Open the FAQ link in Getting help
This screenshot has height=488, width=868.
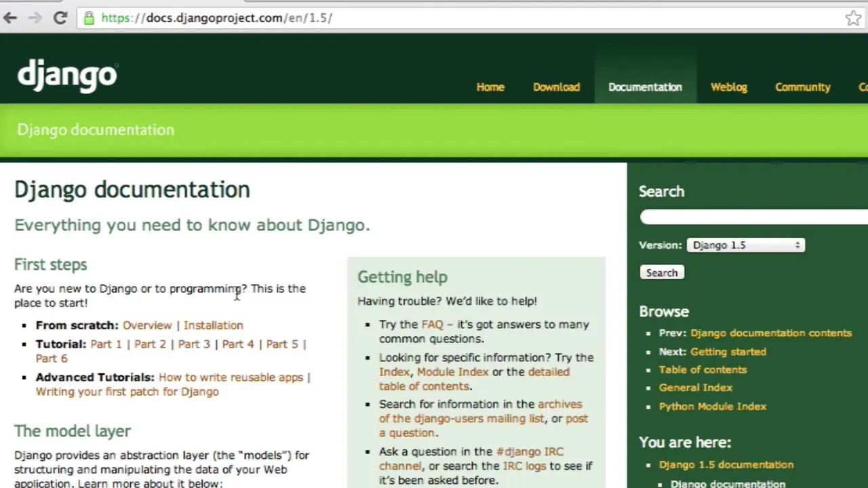[432, 325]
